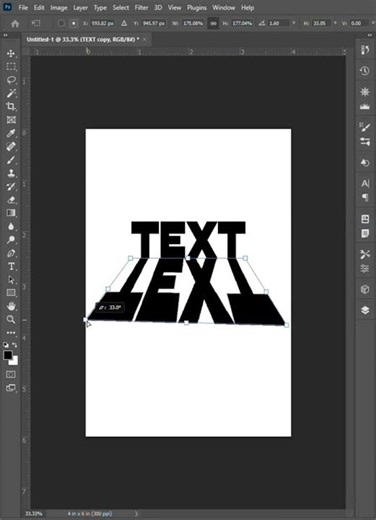
Task: Open the Filter menu
Action: (x=141, y=7)
